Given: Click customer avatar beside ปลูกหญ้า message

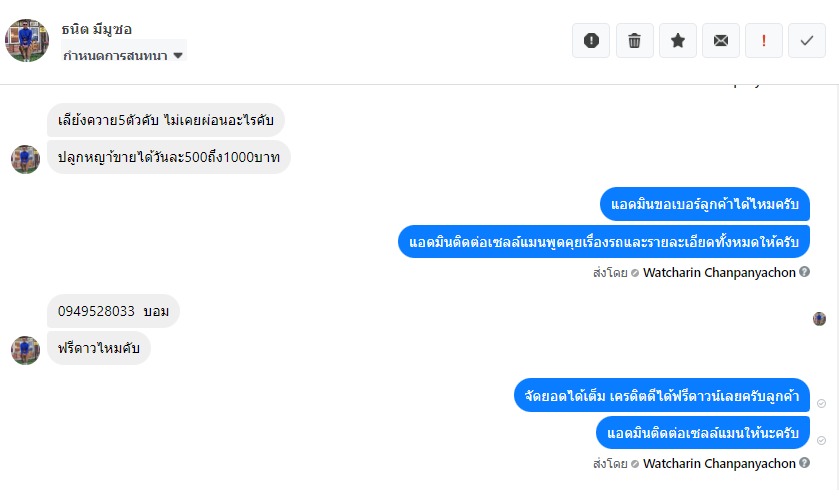Looking at the screenshot, I should coord(25,158).
